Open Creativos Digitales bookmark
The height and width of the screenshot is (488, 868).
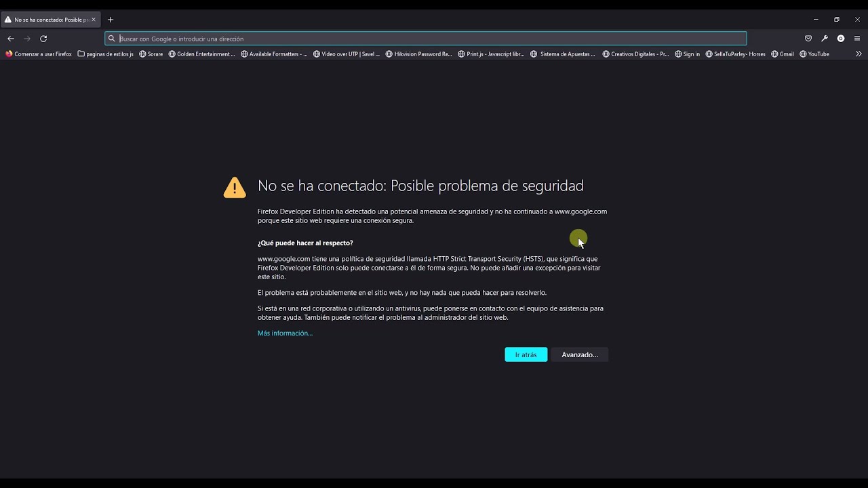click(635, 54)
